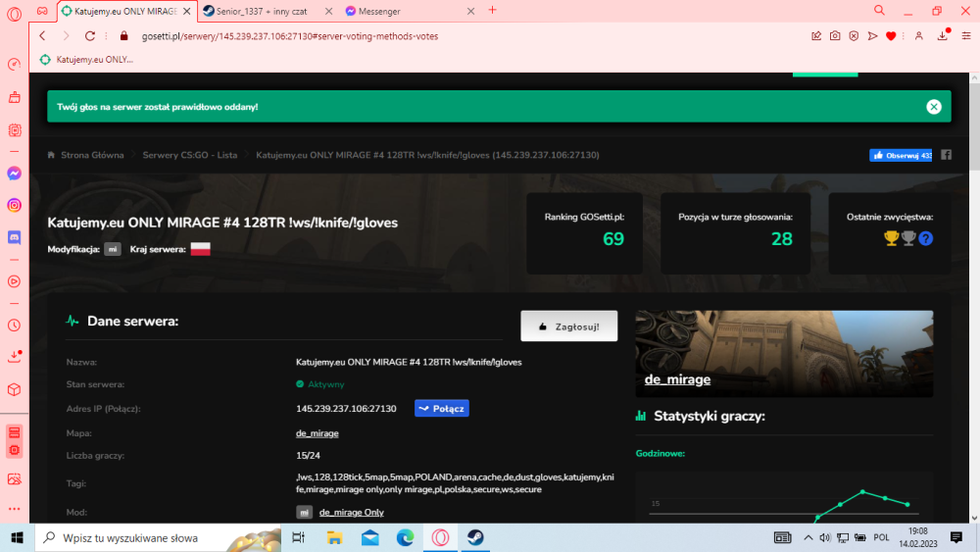Open the picture icon in sidebar
The height and width of the screenshot is (552, 980).
click(15, 478)
